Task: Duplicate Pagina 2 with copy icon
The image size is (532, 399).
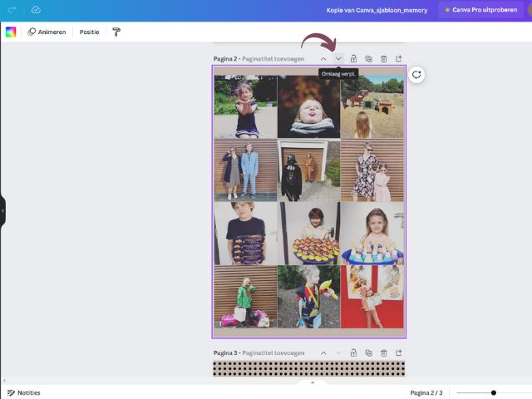Action: [x=369, y=59]
